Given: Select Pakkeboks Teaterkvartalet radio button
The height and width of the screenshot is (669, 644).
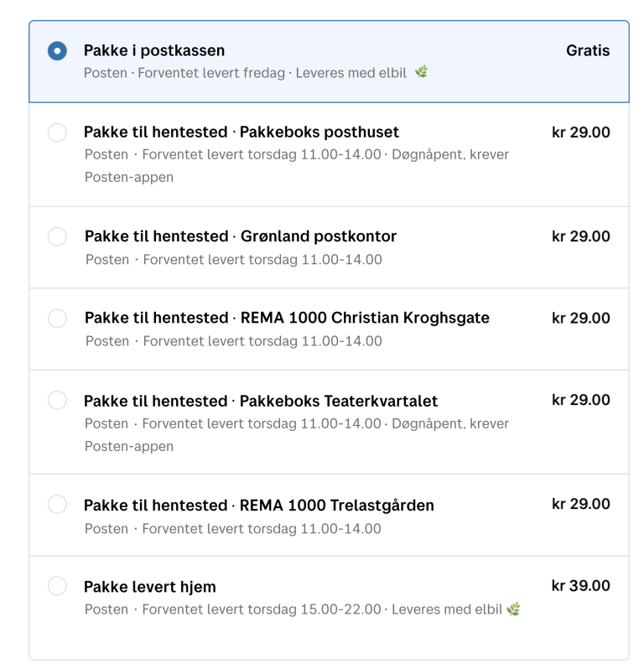Looking at the screenshot, I should tap(57, 401).
